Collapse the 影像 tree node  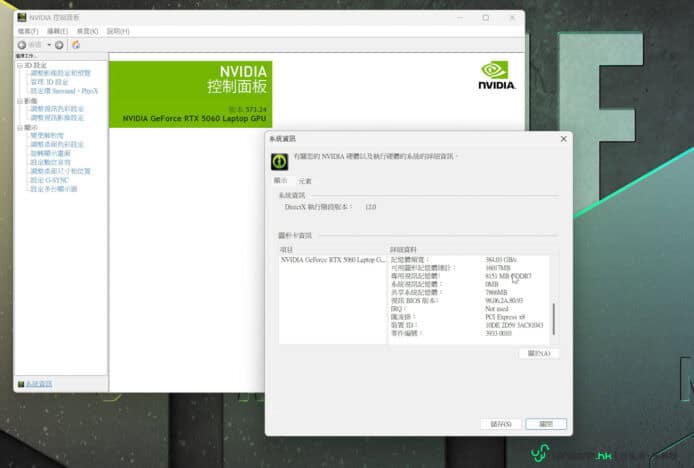(x=18, y=100)
